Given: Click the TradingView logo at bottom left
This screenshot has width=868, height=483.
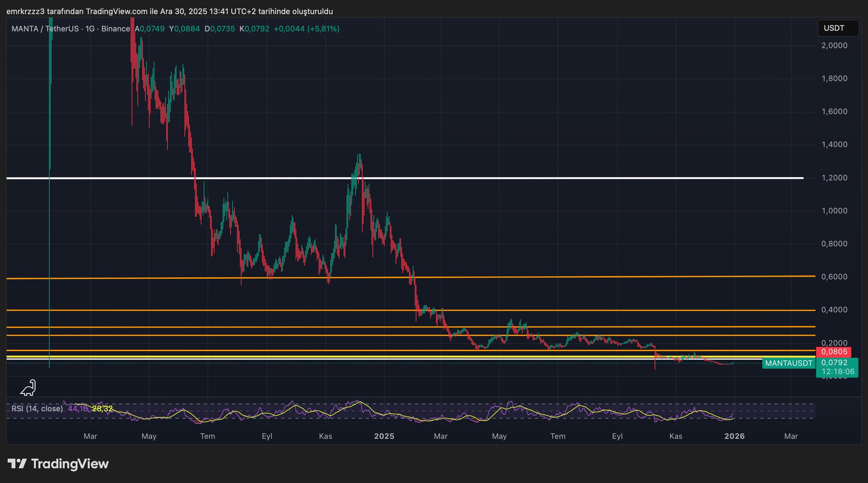Looking at the screenshot, I should click(x=58, y=464).
